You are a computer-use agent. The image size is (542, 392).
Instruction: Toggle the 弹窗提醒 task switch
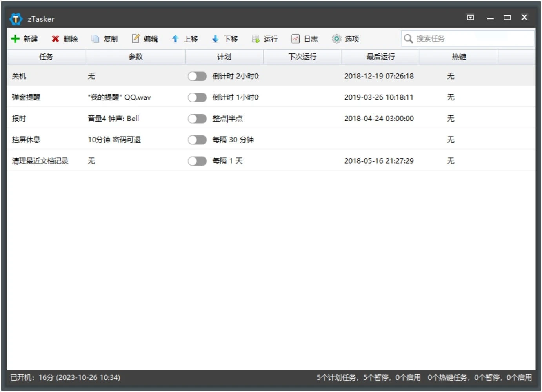coord(197,97)
